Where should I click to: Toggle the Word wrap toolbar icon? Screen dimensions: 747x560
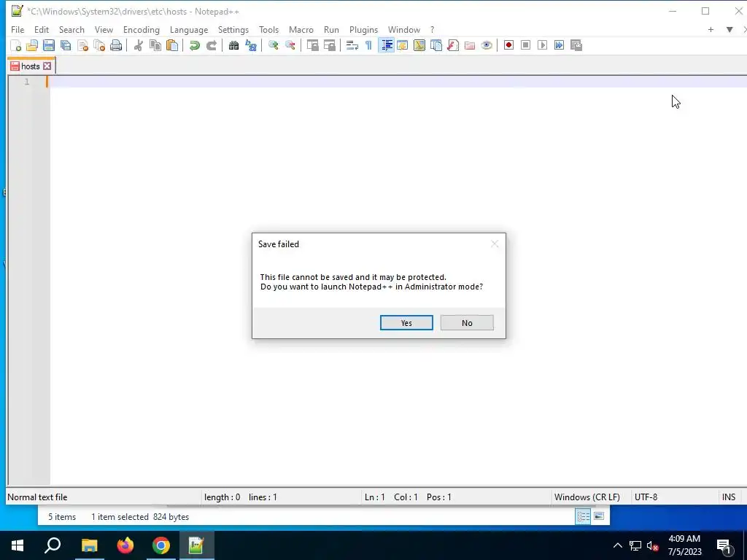(x=352, y=45)
